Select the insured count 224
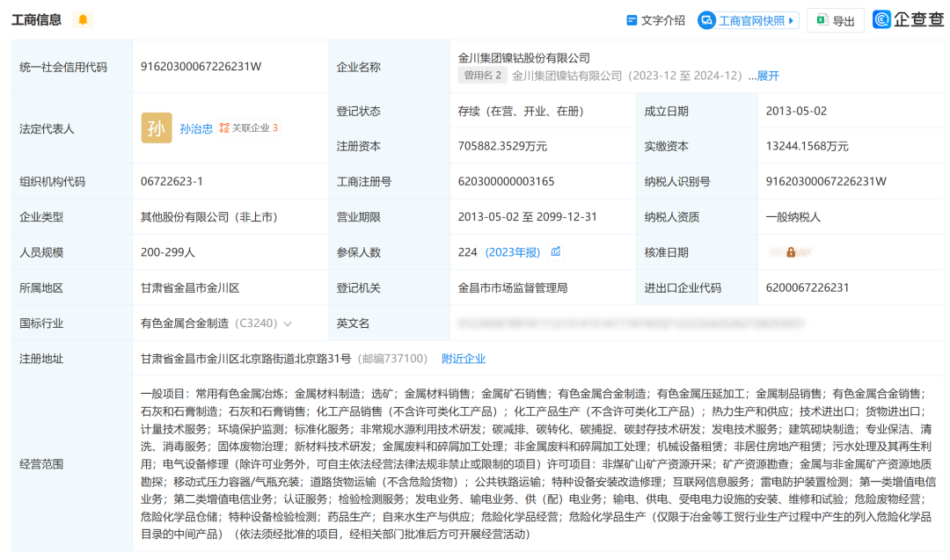The width and height of the screenshot is (950, 560). click(467, 252)
